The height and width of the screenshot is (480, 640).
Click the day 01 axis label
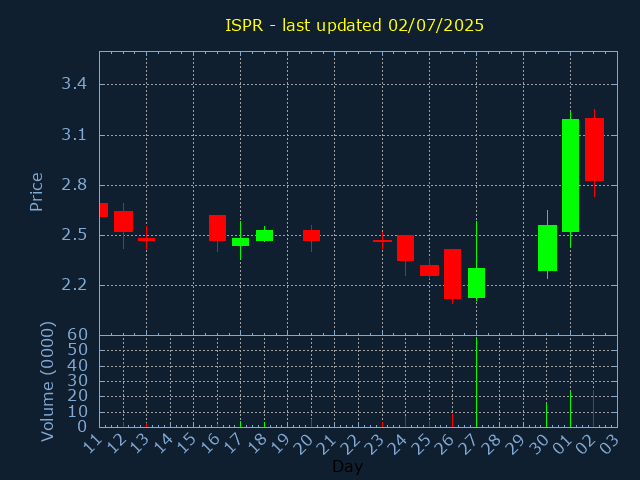click(564, 443)
